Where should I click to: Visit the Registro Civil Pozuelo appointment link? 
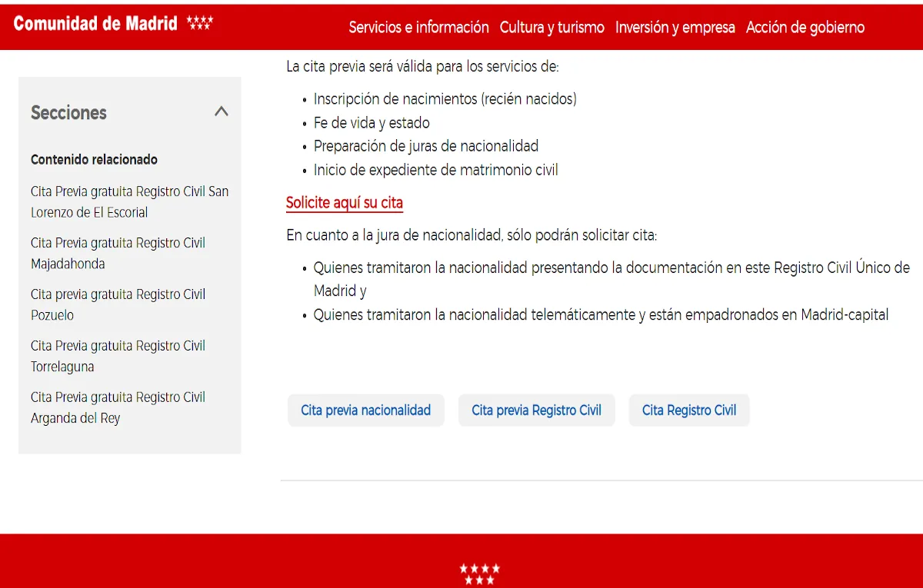118,304
